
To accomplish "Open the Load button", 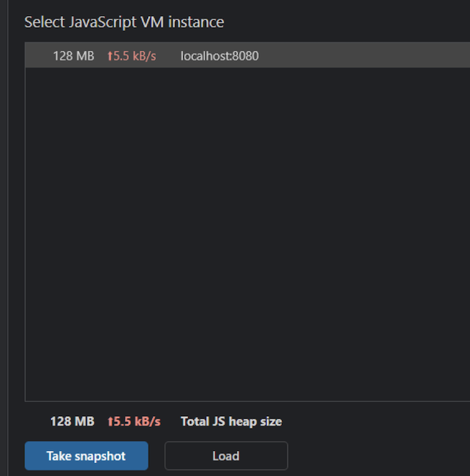I will click(226, 455).
